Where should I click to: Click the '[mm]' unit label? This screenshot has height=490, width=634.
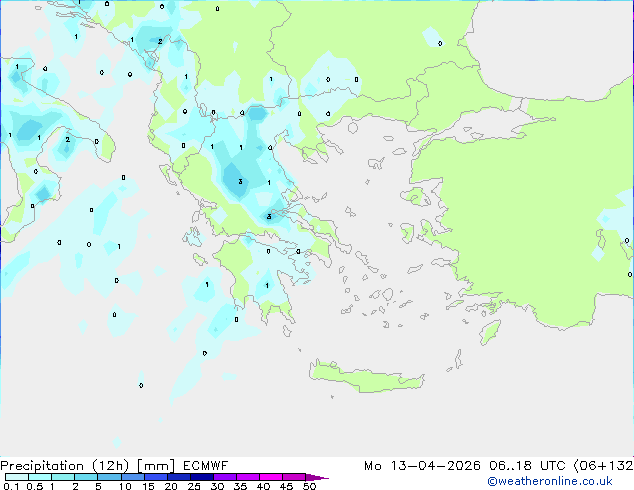pos(156,466)
